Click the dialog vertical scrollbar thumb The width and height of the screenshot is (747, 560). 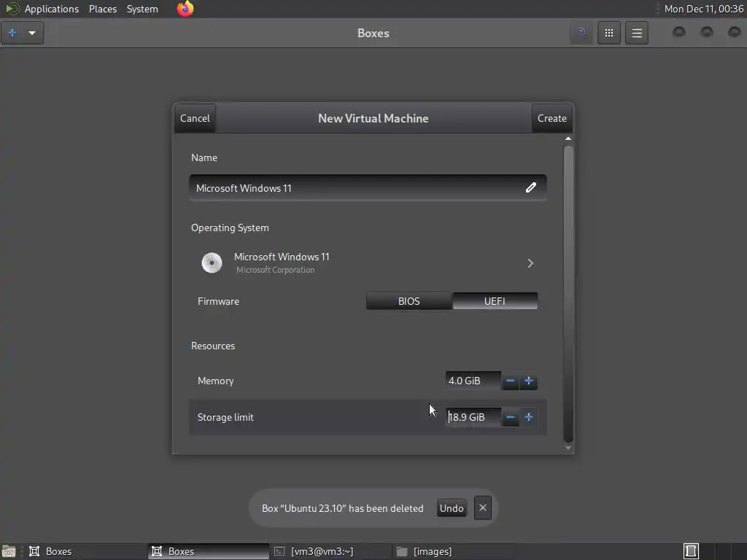[568, 294]
